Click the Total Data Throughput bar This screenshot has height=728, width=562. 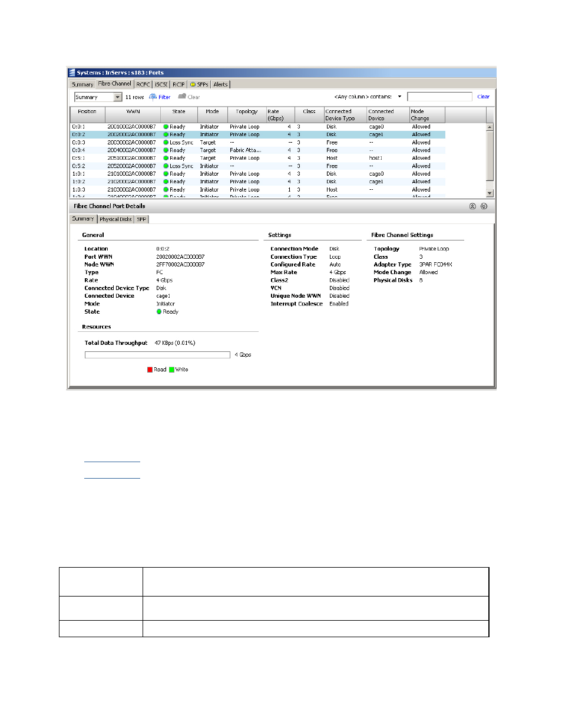tap(157, 355)
